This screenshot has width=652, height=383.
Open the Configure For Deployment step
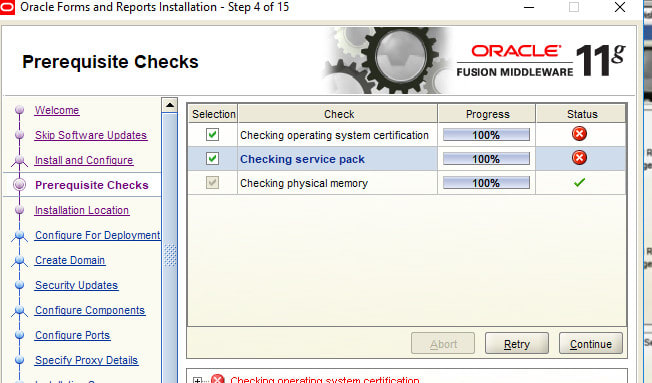coord(98,235)
